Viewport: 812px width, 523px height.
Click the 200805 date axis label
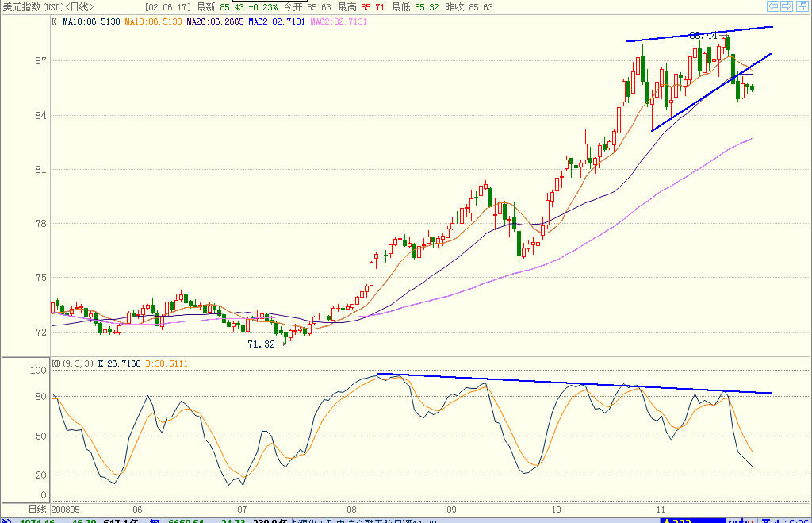[66, 510]
